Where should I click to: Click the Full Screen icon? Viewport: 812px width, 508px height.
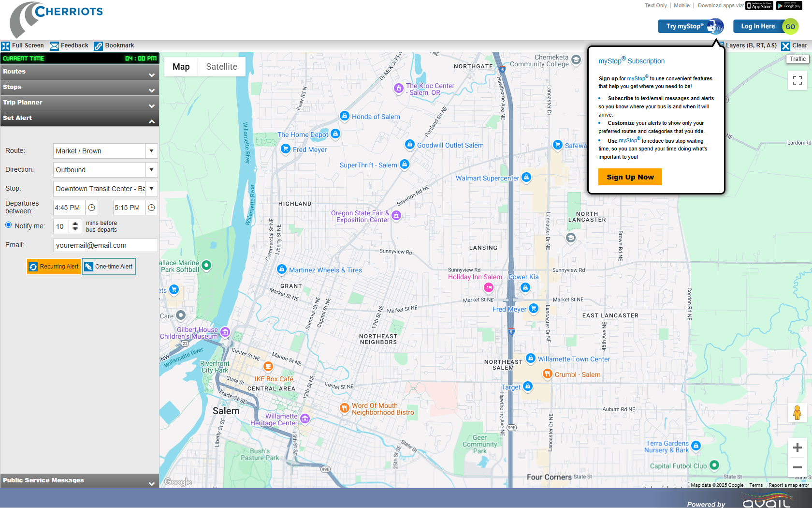click(x=6, y=46)
